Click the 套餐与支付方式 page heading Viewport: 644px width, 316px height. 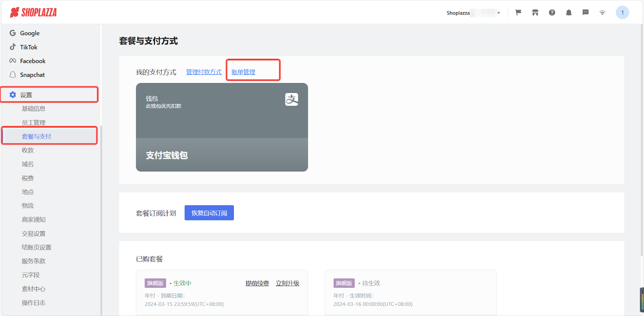[149, 41]
